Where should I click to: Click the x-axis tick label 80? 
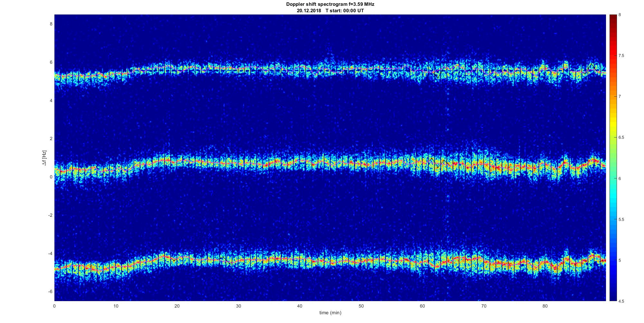[545, 306]
